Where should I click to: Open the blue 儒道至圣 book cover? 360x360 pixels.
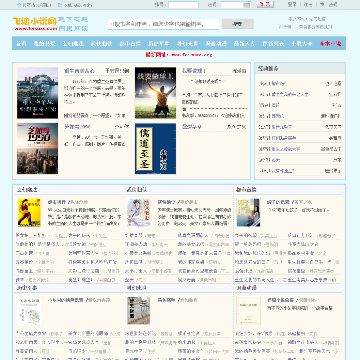pyautogui.click(x=155, y=149)
